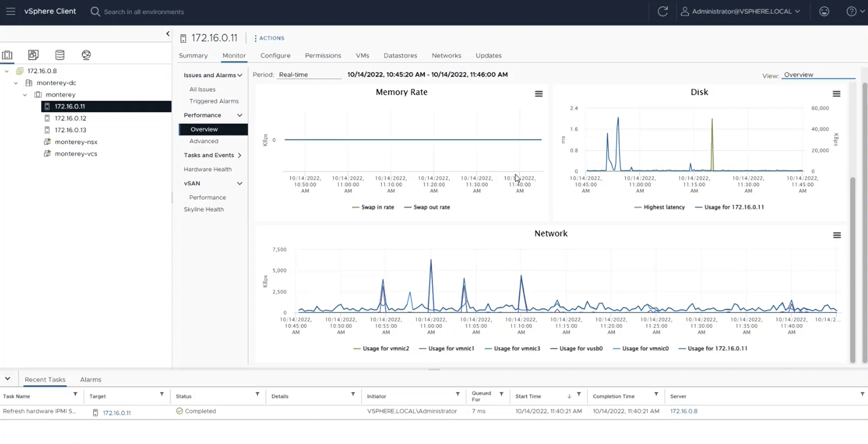Click the host icon beside title 172.16.0.11
This screenshot has width=868, height=444.
coord(183,38)
